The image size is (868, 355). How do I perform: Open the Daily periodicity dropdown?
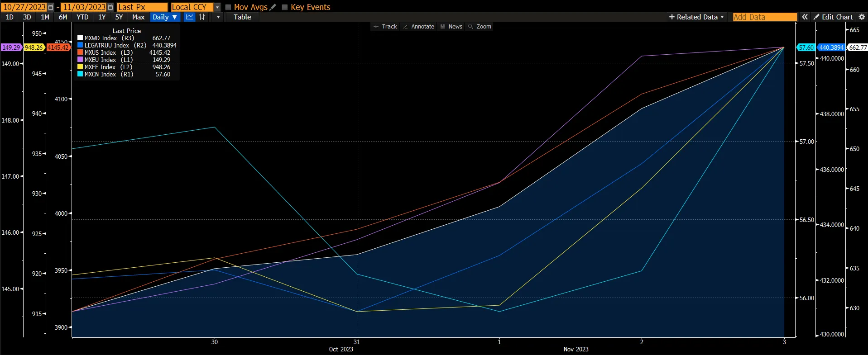click(165, 17)
